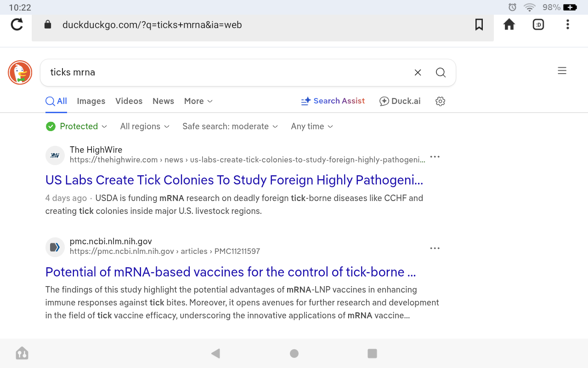
Task: Tap the bookmark icon in address bar
Action: 479,24
